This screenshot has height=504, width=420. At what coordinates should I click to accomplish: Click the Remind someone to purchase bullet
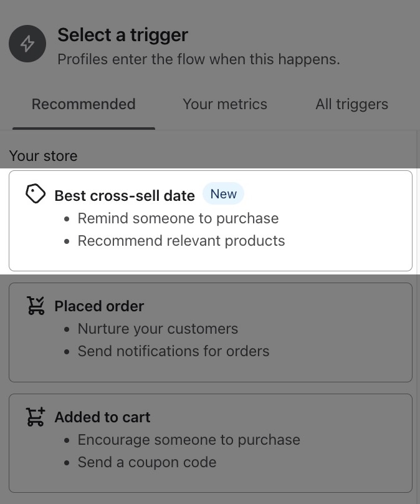tap(178, 218)
